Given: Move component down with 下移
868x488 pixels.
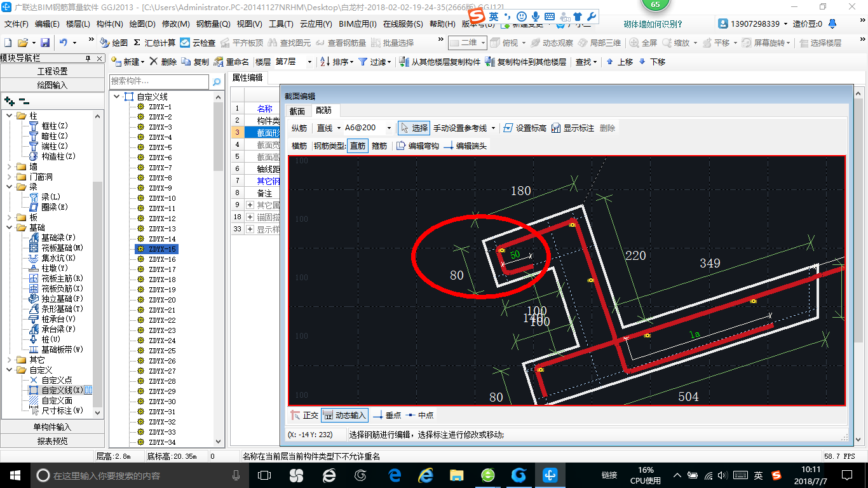Looking at the screenshot, I should (x=652, y=62).
